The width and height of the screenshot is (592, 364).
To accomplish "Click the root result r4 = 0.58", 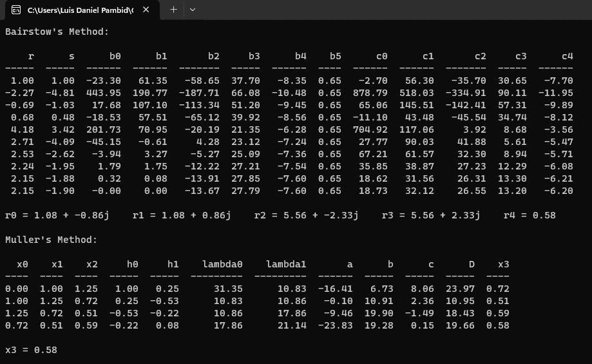I will (x=529, y=215).
